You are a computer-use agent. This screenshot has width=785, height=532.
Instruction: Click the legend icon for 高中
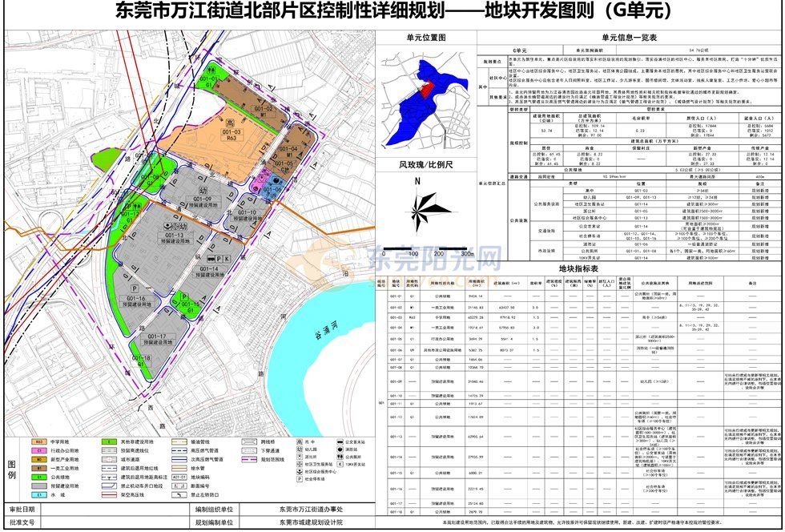299,441
